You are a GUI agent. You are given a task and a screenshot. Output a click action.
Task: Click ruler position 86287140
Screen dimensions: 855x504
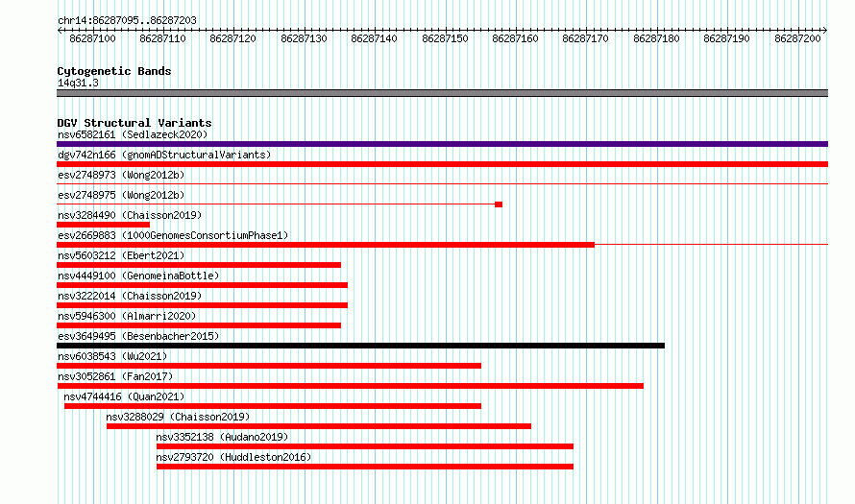coord(374,38)
